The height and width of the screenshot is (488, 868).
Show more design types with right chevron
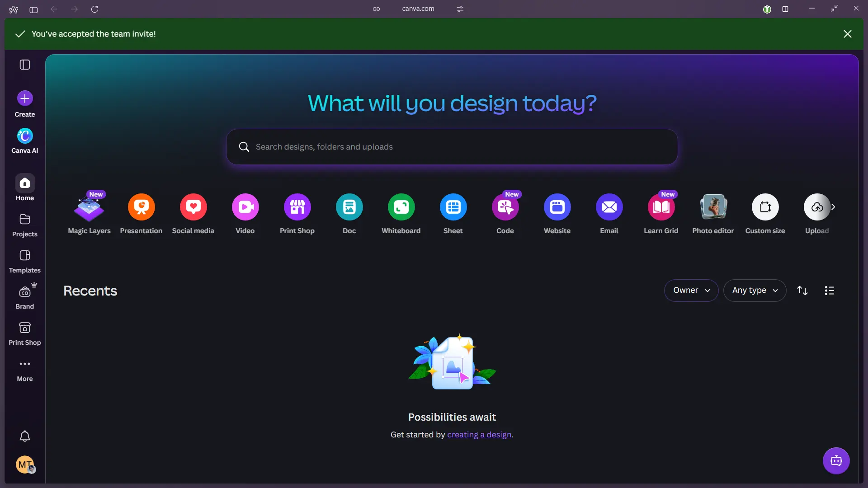833,207
